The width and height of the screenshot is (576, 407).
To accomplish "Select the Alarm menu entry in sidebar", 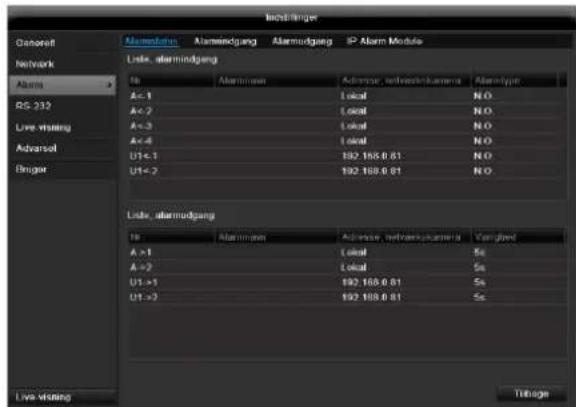I will (62, 85).
